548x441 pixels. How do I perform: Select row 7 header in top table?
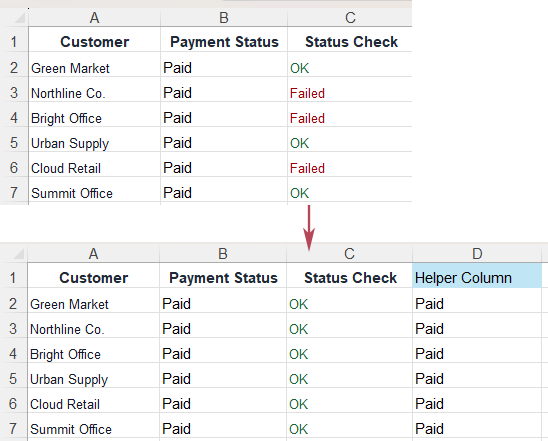pyautogui.click(x=14, y=193)
